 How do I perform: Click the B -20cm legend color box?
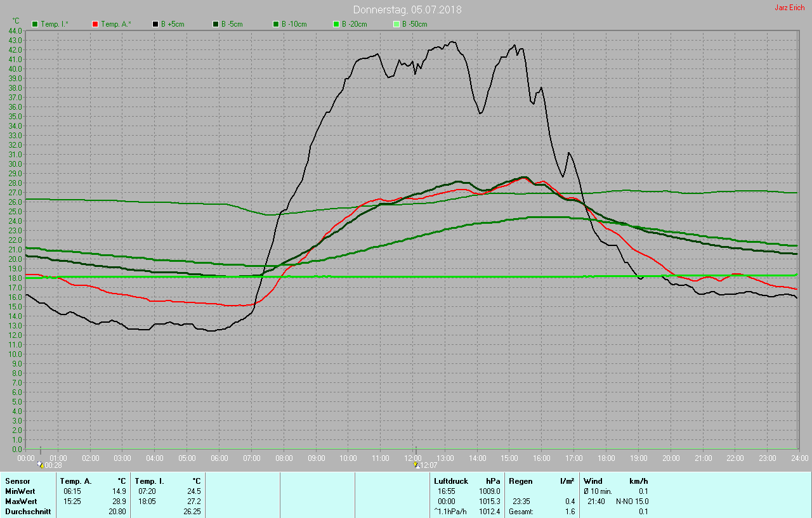tap(336, 24)
